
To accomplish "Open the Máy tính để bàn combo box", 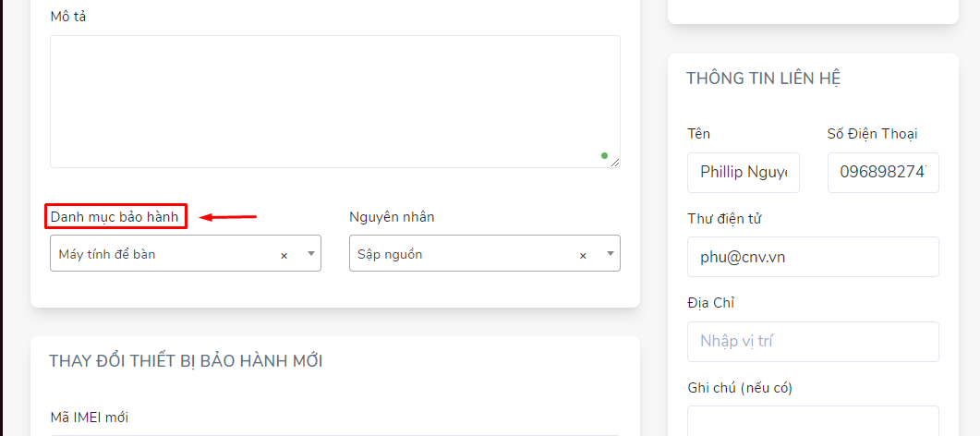I will pyautogui.click(x=186, y=253).
